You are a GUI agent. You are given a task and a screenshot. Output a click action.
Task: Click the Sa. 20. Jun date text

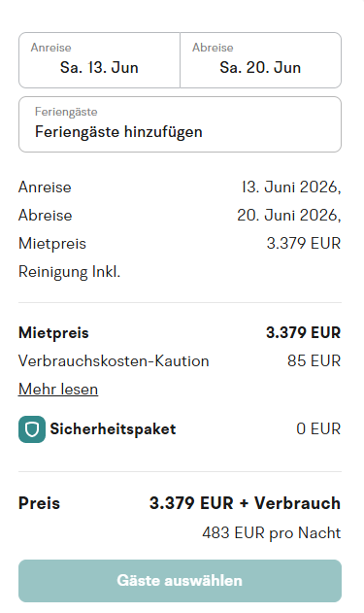[260, 68]
